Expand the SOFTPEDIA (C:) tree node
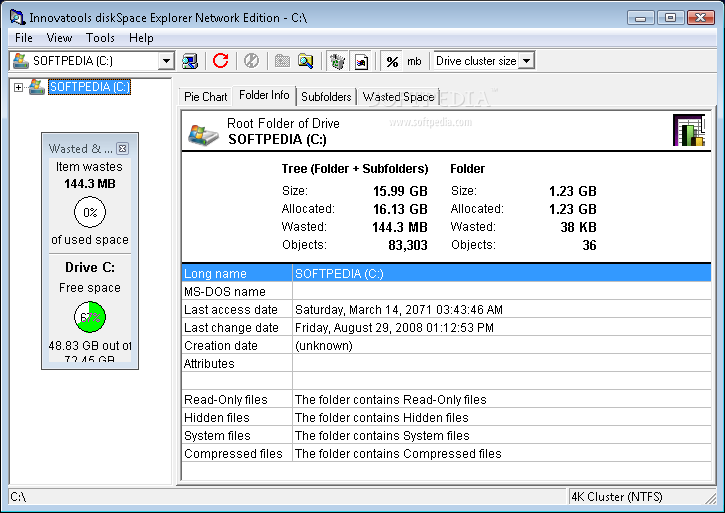This screenshot has width=725, height=513. click(18, 87)
